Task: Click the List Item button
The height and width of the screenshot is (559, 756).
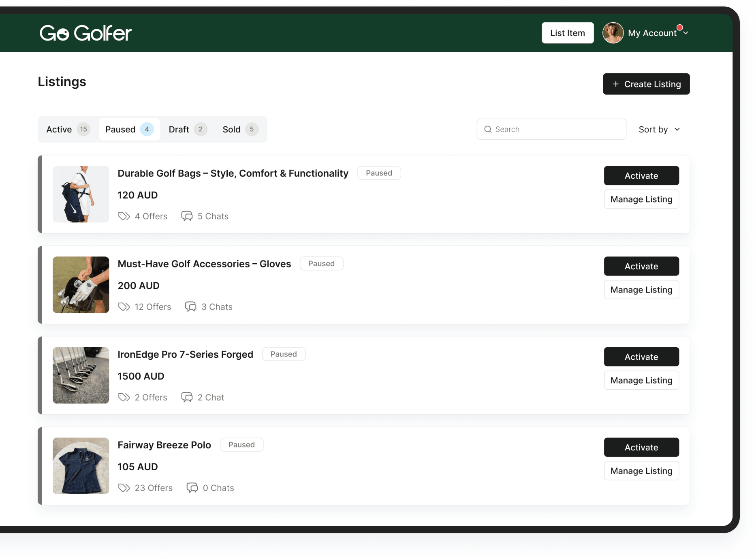Action: [x=567, y=33]
